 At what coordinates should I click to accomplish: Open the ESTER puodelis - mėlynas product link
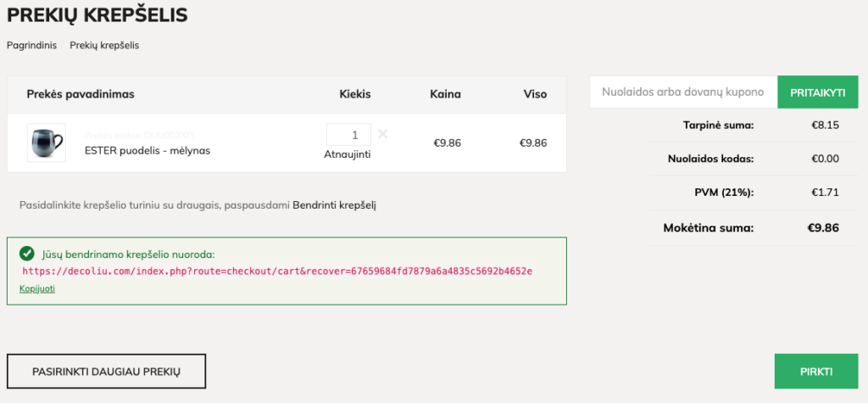tap(147, 150)
